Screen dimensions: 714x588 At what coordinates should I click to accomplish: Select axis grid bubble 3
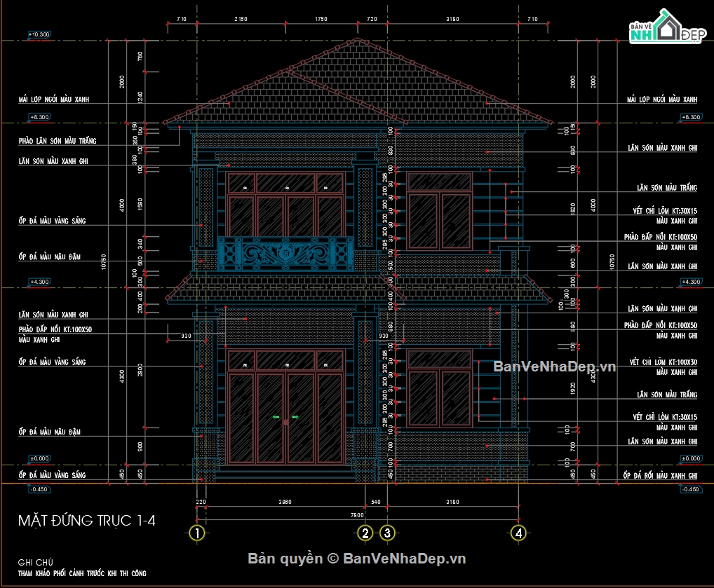coord(386,533)
